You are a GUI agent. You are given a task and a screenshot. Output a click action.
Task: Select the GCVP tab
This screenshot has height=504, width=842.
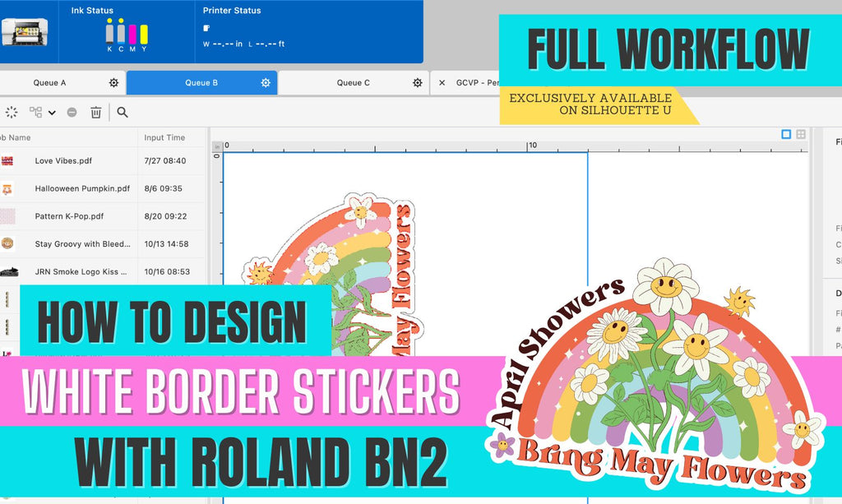pyautogui.click(x=478, y=83)
